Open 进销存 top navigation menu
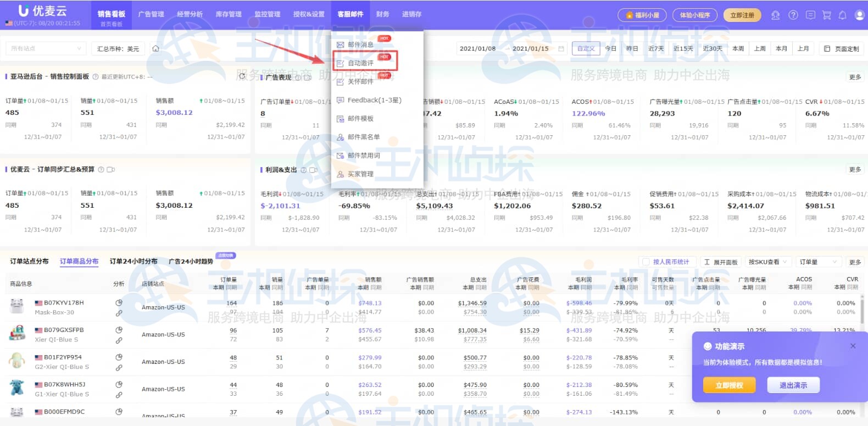Screen dimensions: 868x426 click(x=411, y=14)
